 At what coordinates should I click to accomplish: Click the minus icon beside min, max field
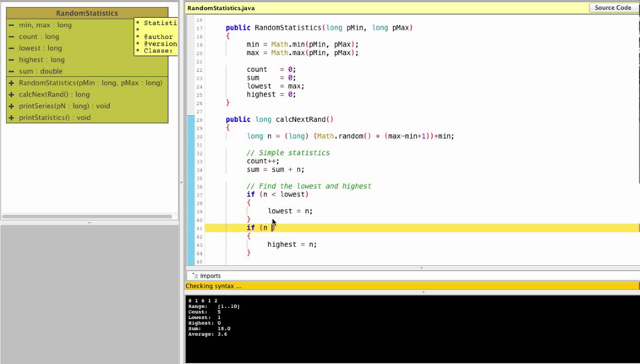pyautogui.click(x=11, y=25)
